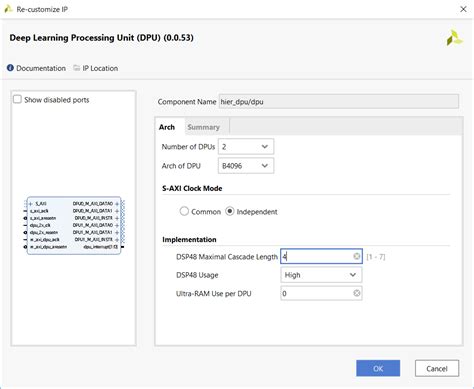Select the dpu_interrupt port label
Screen dimensions: 474x389
pyautogui.click(x=101, y=247)
